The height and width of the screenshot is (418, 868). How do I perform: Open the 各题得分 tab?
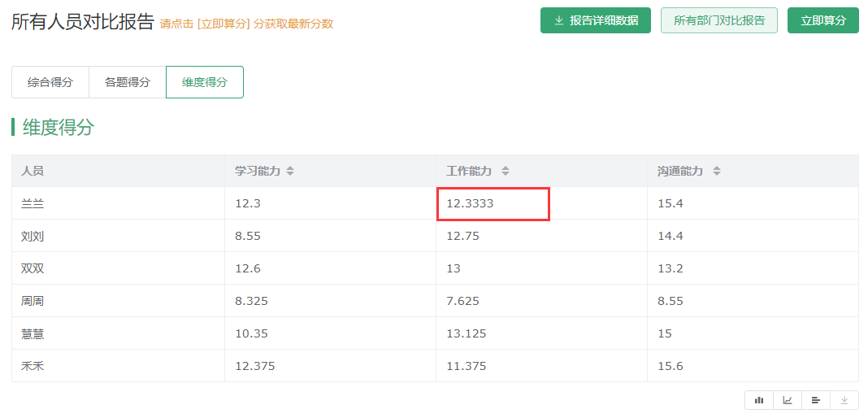tap(128, 82)
